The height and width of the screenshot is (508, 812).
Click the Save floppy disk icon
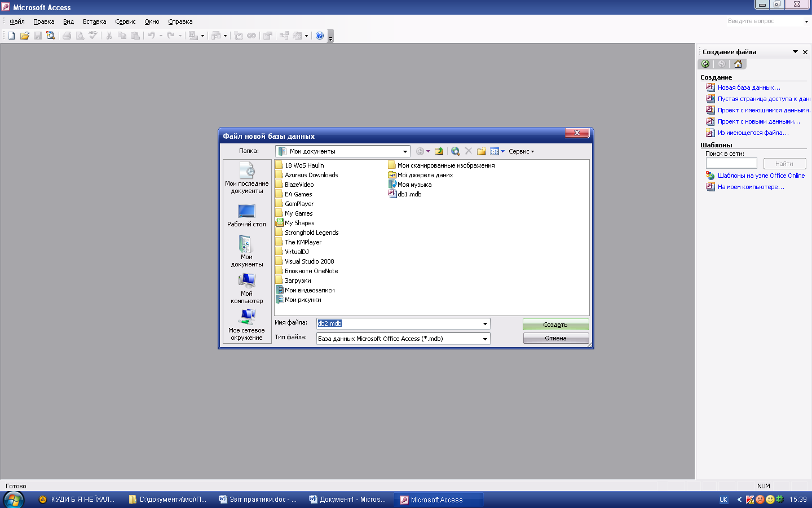38,36
